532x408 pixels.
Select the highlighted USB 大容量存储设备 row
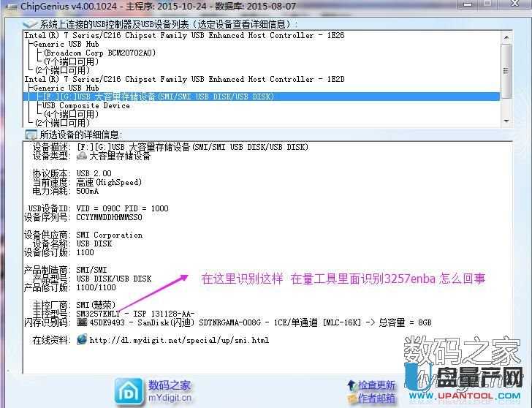(x=262, y=97)
